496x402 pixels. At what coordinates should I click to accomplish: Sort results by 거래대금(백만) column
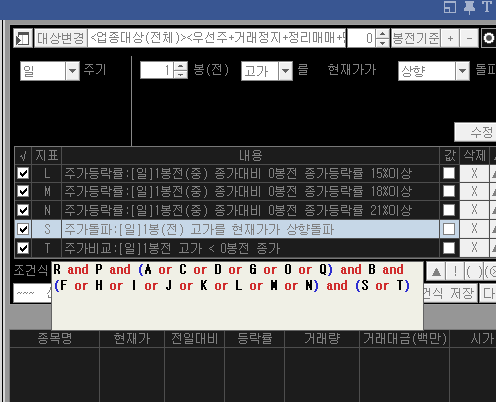tap(405, 339)
